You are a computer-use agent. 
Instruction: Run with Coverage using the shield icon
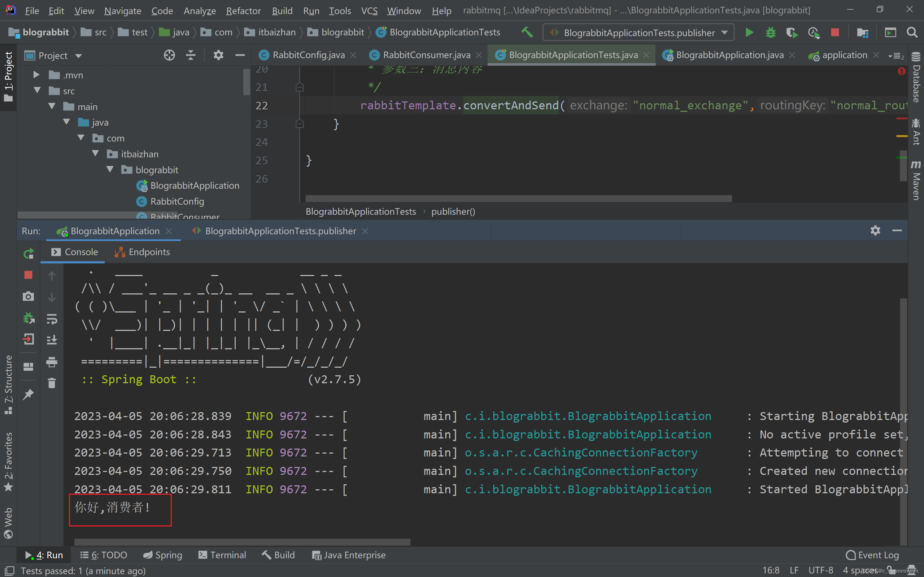tap(792, 32)
